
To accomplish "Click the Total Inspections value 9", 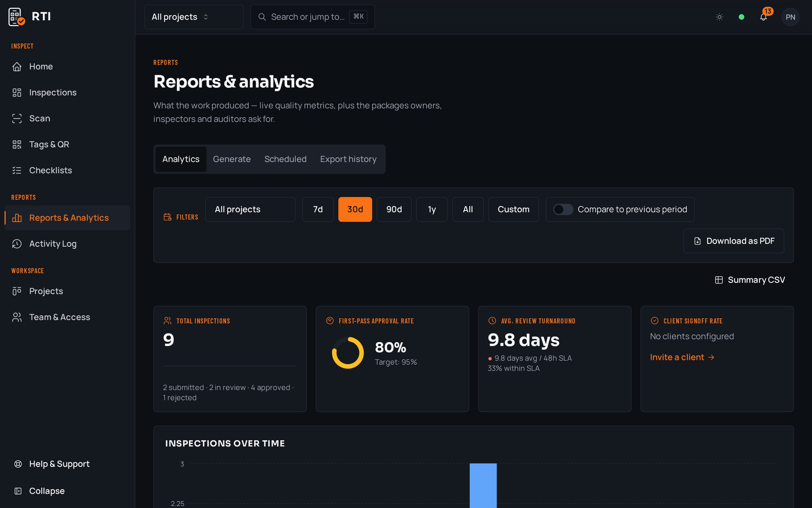I will pyautogui.click(x=168, y=340).
